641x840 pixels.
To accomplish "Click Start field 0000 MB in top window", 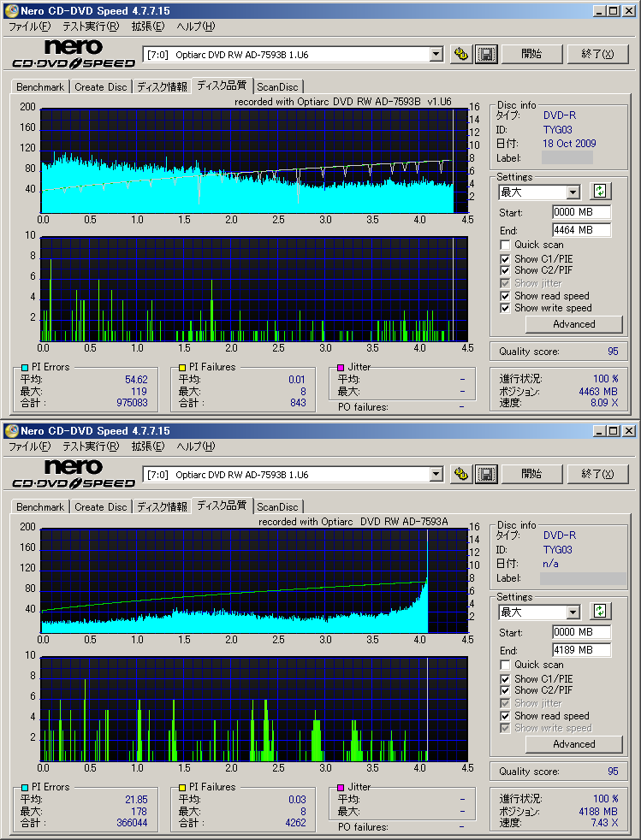I will click(x=581, y=212).
